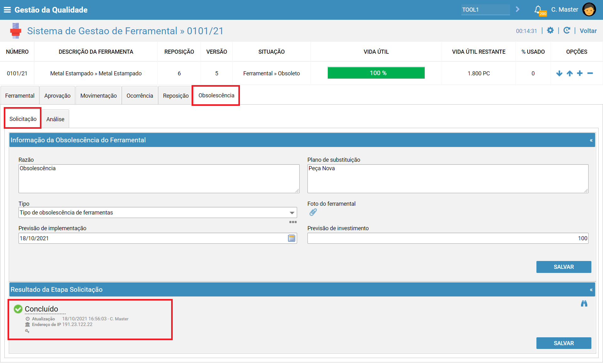Click the binoculars icon in results section
This screenshot has height=364, width=603.
[584, 303]
